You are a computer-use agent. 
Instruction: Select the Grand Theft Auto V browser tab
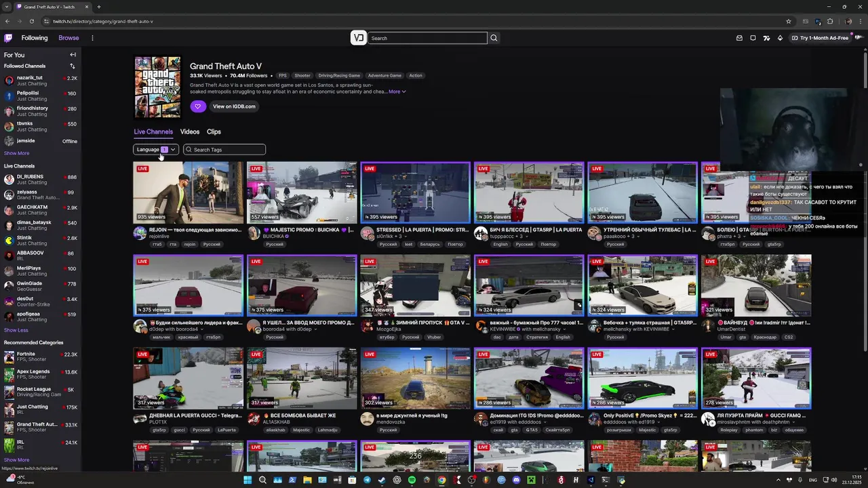[52, 7]
